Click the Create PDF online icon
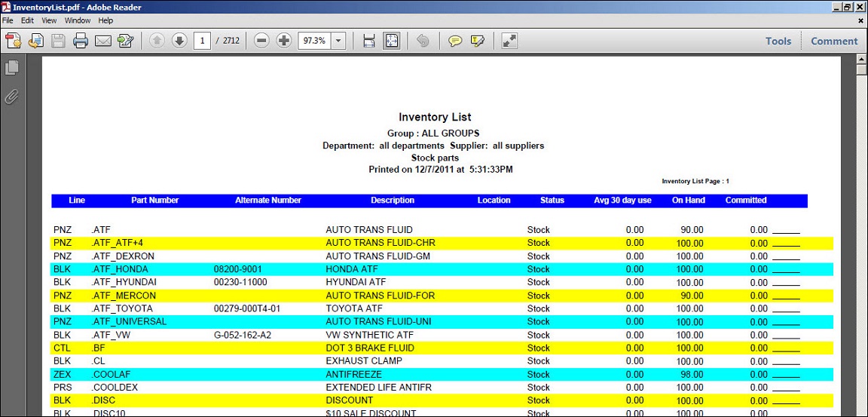 [x=13, y=41]
